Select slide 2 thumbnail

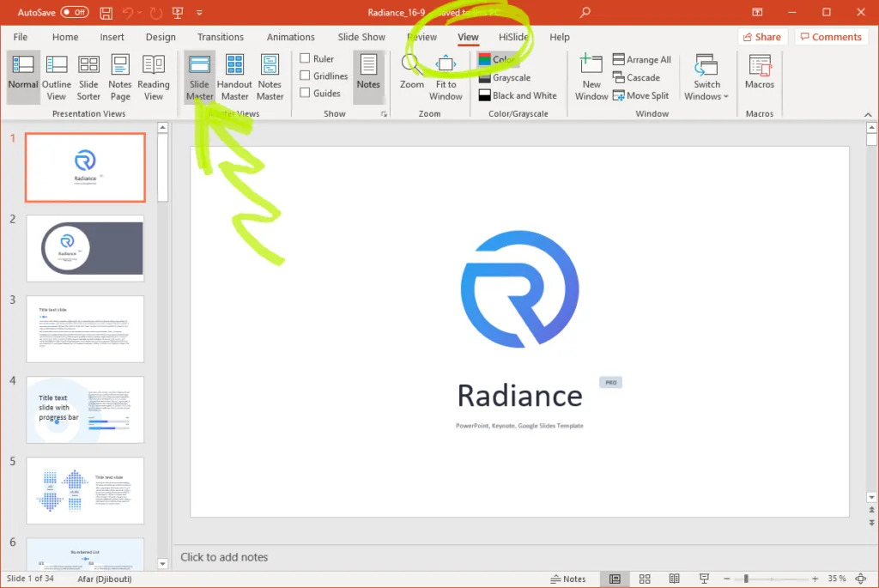point(85,248)
